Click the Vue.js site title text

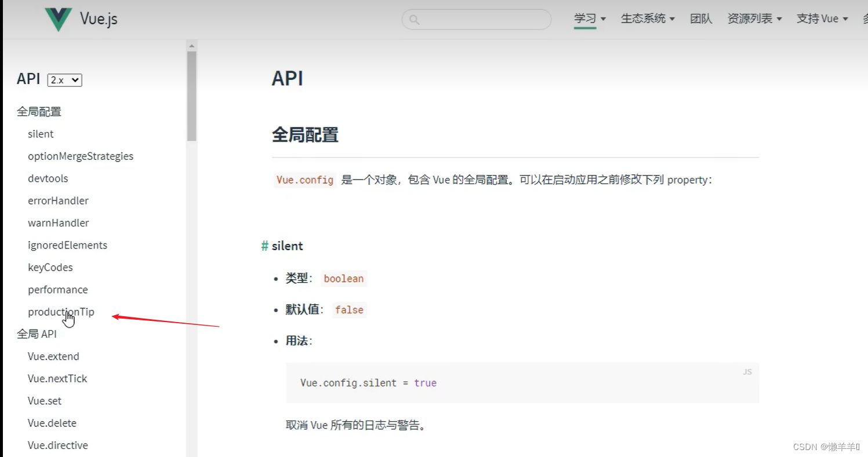99,19
